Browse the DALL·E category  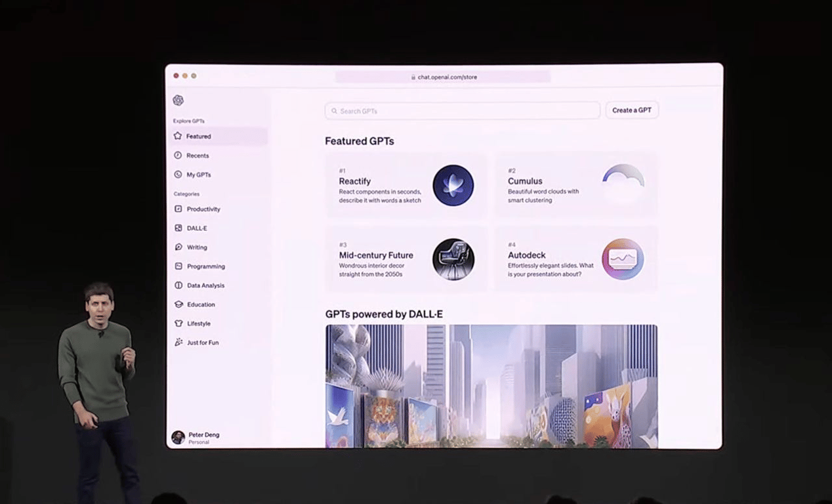pyautogui.click(x=196, y=228)
